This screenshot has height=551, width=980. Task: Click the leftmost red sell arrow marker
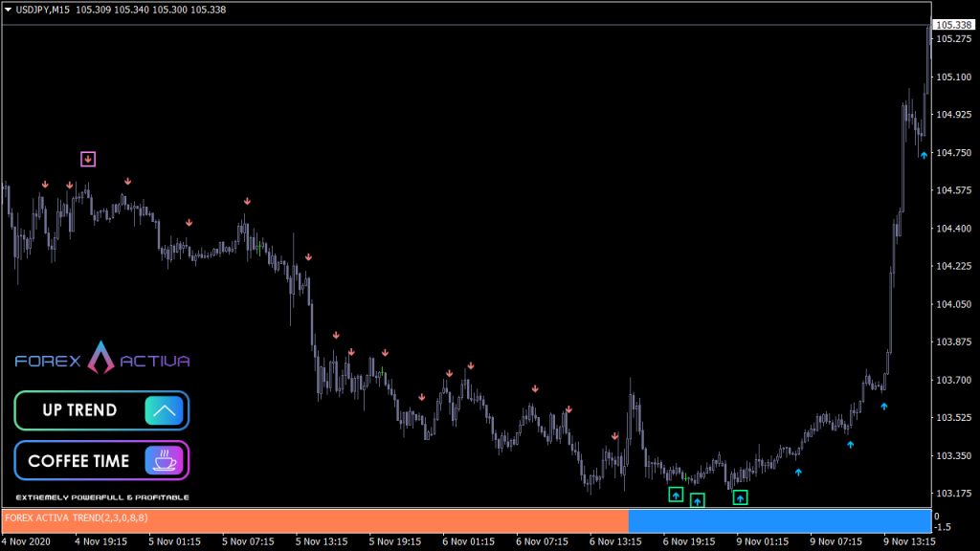pos(45,182)
